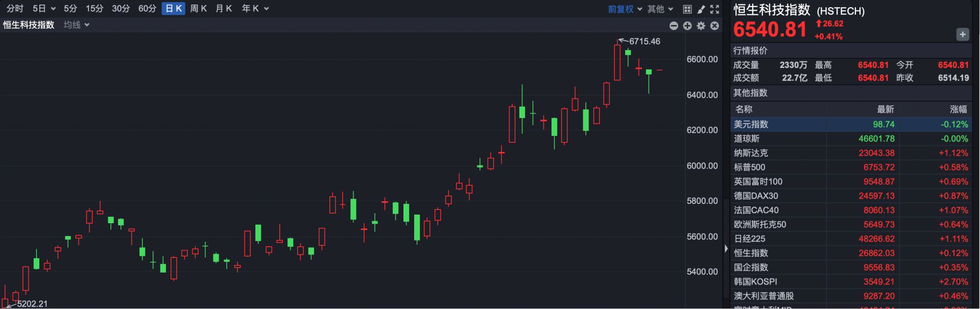Open the multi-chart grid layout icon
The height and width of the screenshot is (309, 980).
click(687, 9)
